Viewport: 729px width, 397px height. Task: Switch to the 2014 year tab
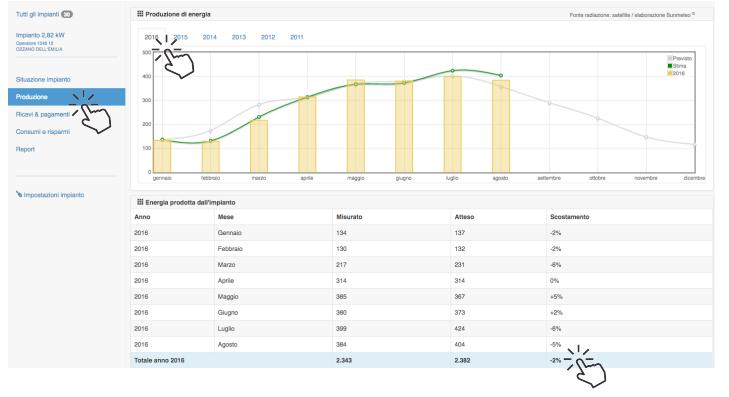pyautogui.click(x=210, y=37)
